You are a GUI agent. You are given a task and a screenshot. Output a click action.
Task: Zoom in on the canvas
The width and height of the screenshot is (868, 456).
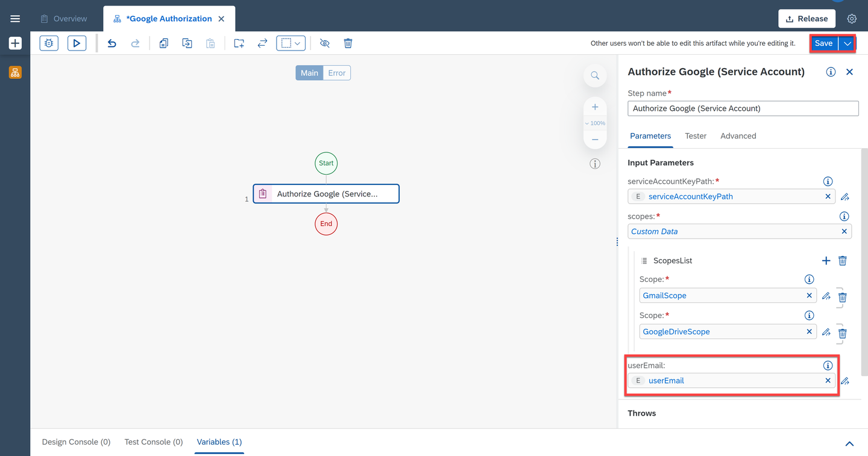[x=595, y=107]
